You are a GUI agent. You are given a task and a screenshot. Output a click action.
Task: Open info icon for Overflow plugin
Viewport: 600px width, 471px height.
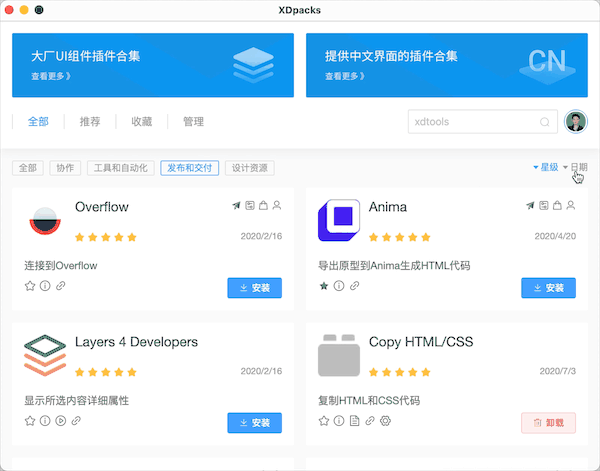(45, 286)
